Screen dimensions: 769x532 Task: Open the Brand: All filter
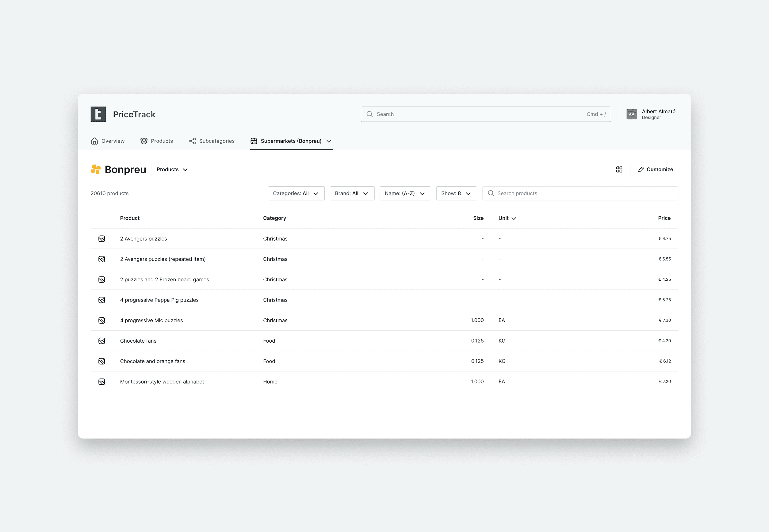[x=352, y=193]
